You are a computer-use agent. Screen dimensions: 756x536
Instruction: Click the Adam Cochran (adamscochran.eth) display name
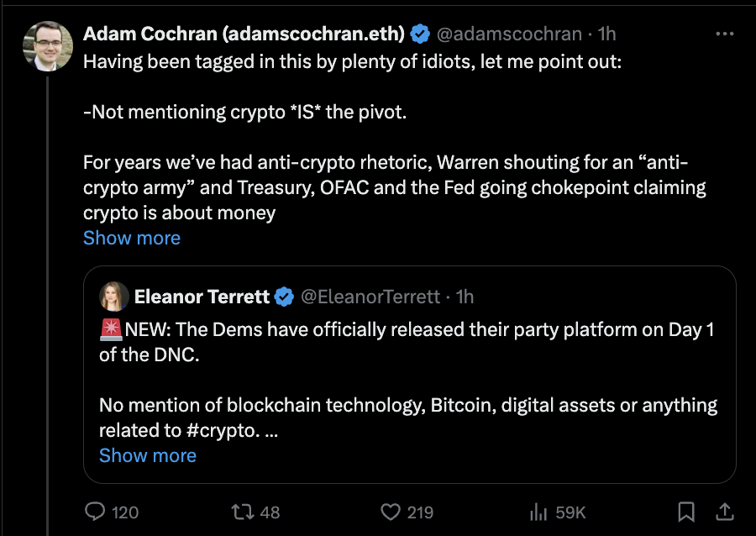[x=244, y=34]
